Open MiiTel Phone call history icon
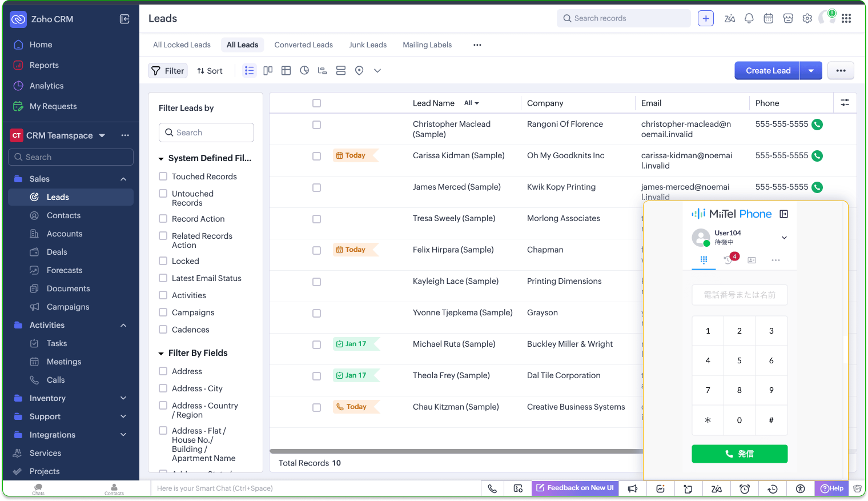This screenshot has width=868, height=501. click(x=728, y=260)
